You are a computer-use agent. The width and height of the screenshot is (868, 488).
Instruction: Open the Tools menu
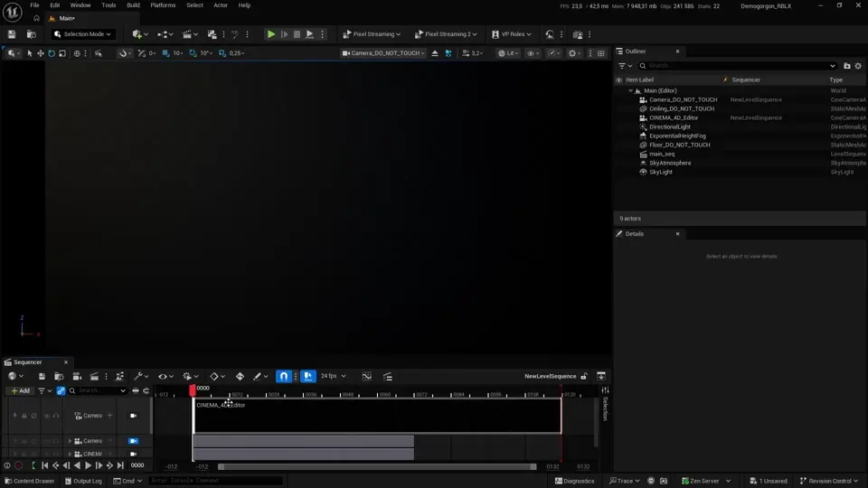click(x=108, y=5)
